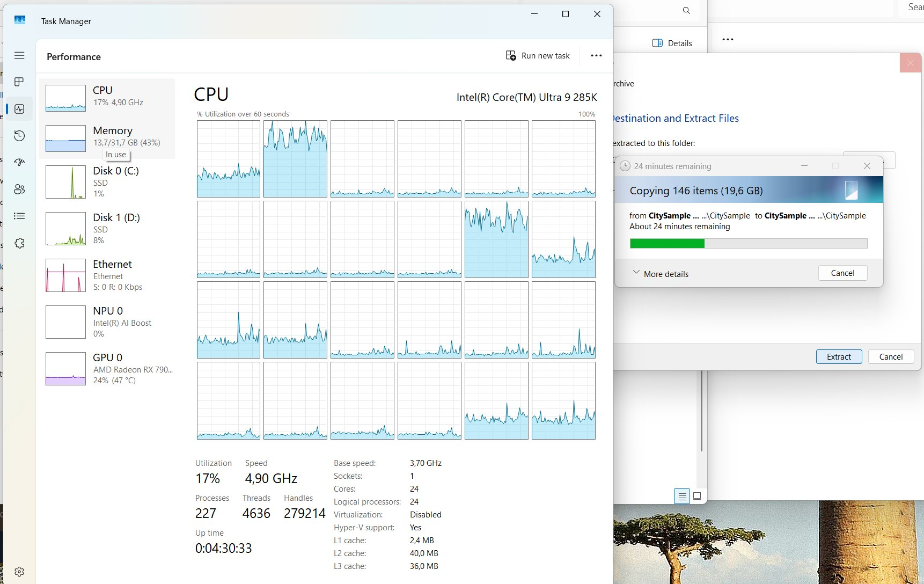
Task: Click the Speed 4,90 GHz value
Action: pyautogui.click(x=271, y=478)
